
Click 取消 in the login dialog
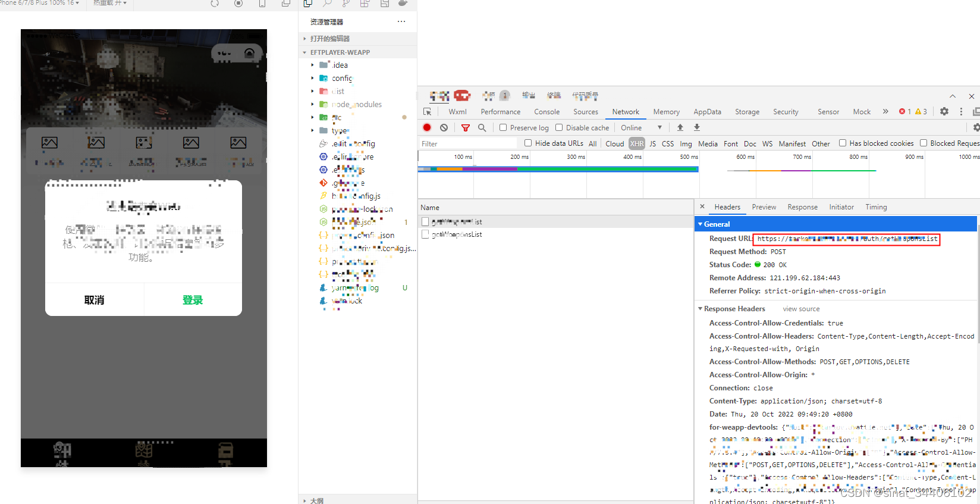tap(94, 300)
